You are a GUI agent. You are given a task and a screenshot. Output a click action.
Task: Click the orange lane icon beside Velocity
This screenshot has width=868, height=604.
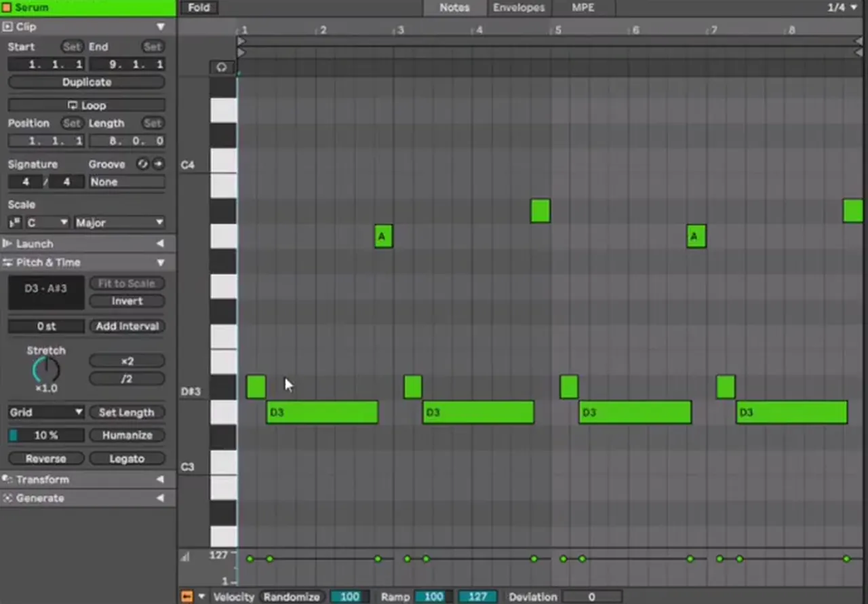[x=187, y=597]
